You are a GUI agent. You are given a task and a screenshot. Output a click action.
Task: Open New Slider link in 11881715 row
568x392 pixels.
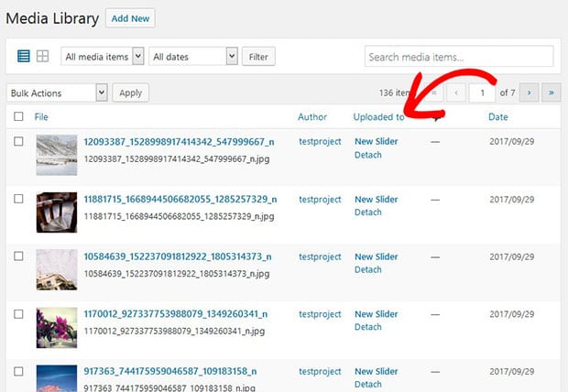click(377, 200)
